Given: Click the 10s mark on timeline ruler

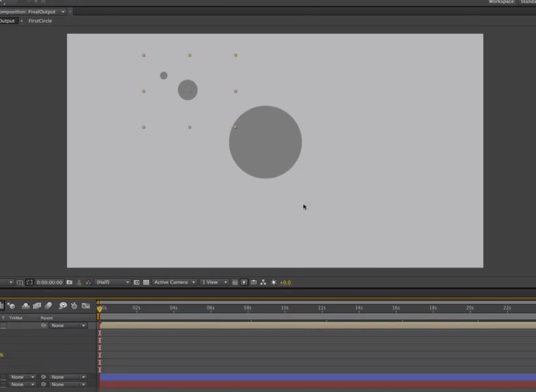Looking at the screenshot, I should pyautogui.click(x=285, y=308).
